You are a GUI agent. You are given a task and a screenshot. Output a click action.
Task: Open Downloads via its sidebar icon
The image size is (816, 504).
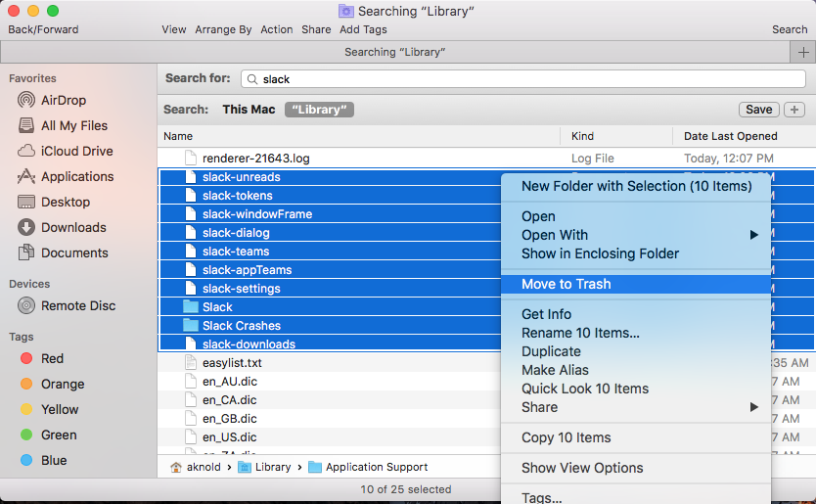coord(26,227)
